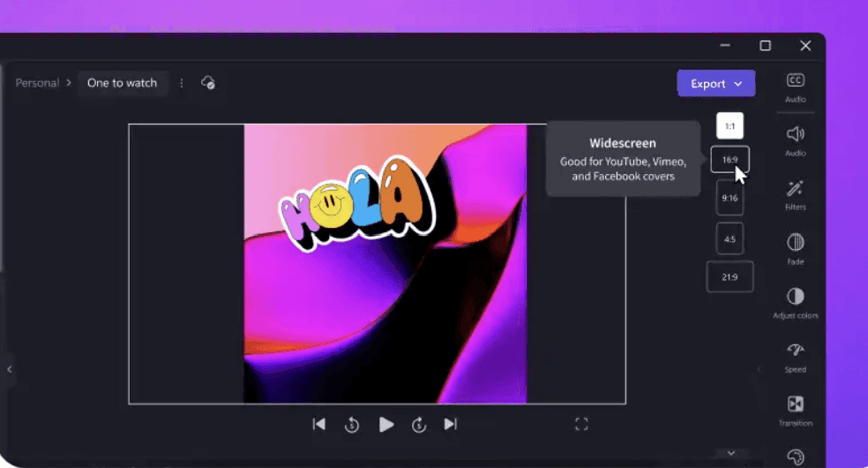Open the three-dot project options menu
The height and width of the screenshot is (468, 868).
pos(182,83)
